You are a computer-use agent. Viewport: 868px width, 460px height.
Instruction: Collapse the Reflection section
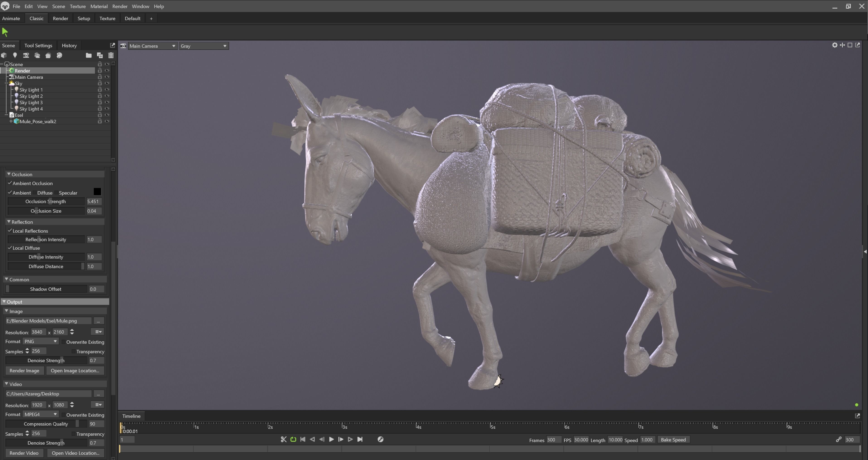9,222
